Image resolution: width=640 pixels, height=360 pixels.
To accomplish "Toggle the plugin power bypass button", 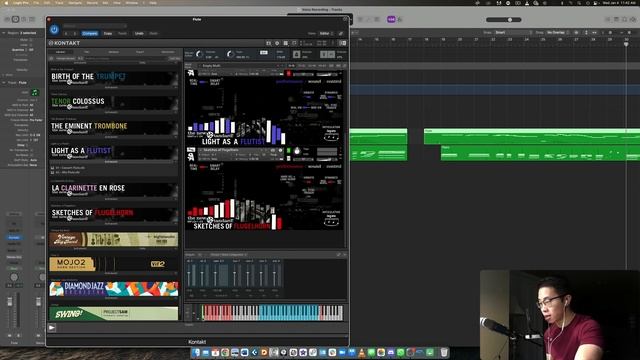I will (x=54, y=29).
